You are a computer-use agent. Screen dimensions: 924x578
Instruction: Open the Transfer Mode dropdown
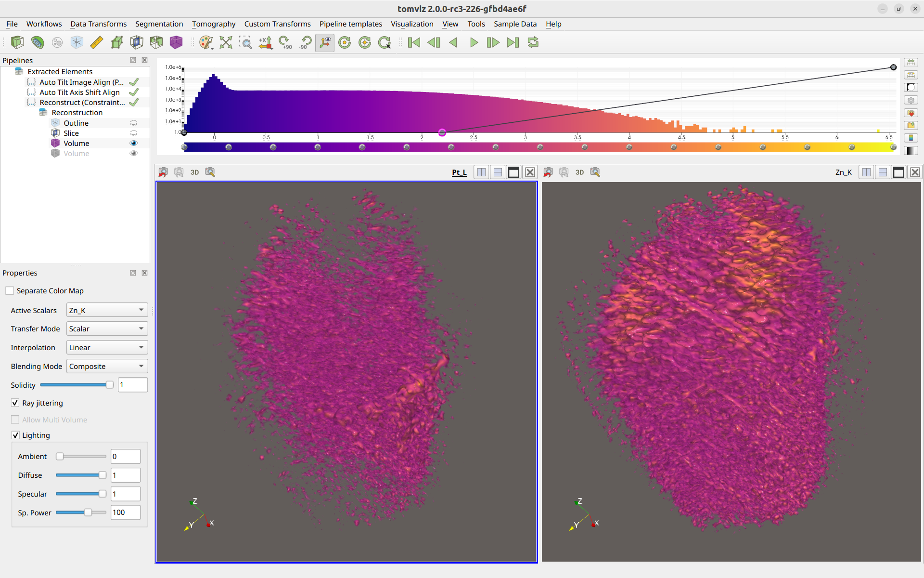click(107, 328)
